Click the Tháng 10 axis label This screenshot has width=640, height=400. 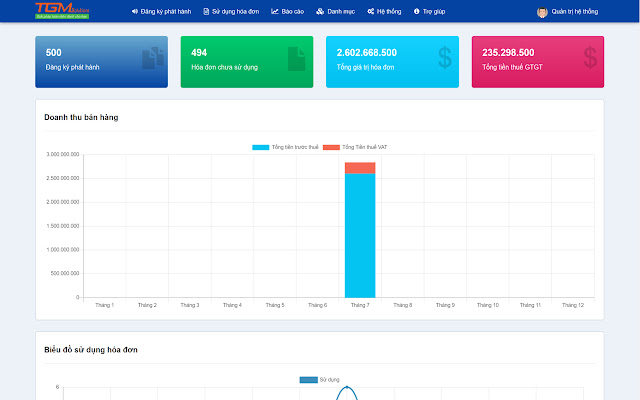click(x=488, y=305)
